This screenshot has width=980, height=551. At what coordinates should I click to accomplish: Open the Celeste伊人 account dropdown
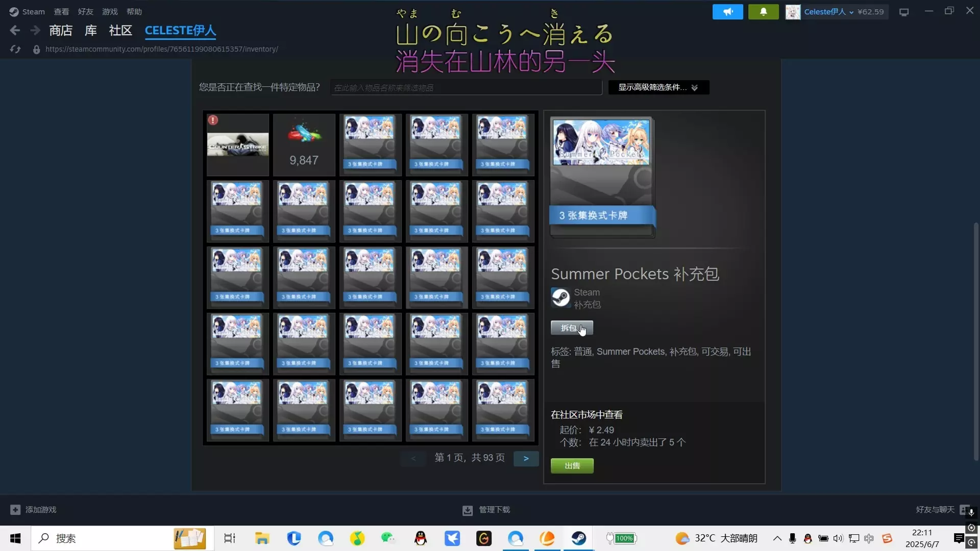pyautogui.click(x=829, y=12)
